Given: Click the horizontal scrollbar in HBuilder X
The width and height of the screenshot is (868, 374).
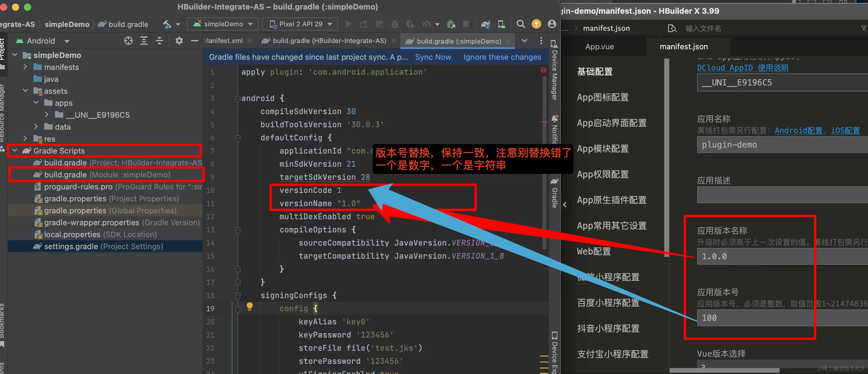Looking at the screenshot, I should [x=724, y=370].
